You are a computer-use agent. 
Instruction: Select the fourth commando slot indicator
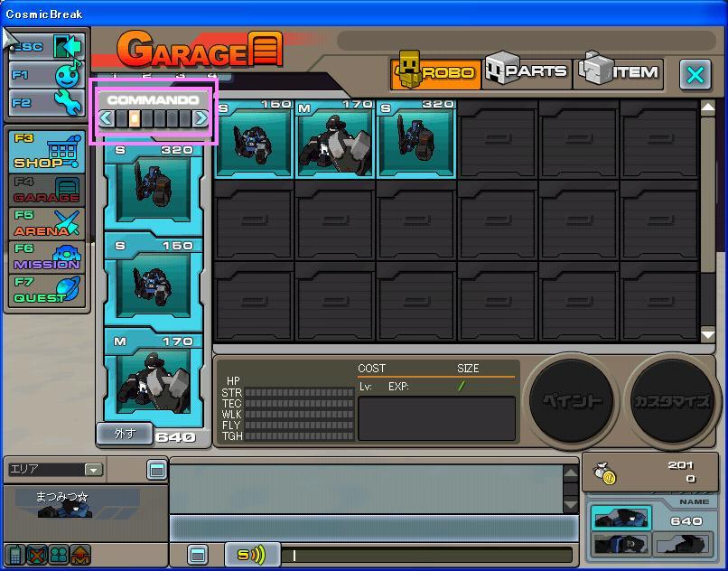[x=160, y=118]
